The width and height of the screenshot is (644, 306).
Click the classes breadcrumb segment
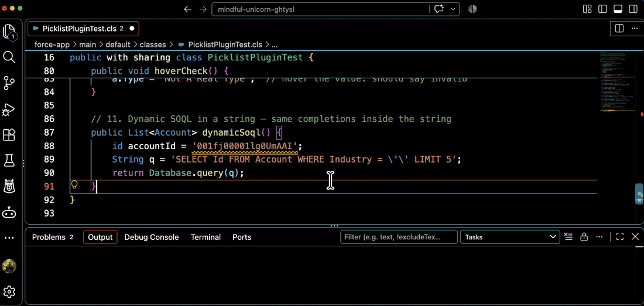pyautogui.click(x=153, y=44)
